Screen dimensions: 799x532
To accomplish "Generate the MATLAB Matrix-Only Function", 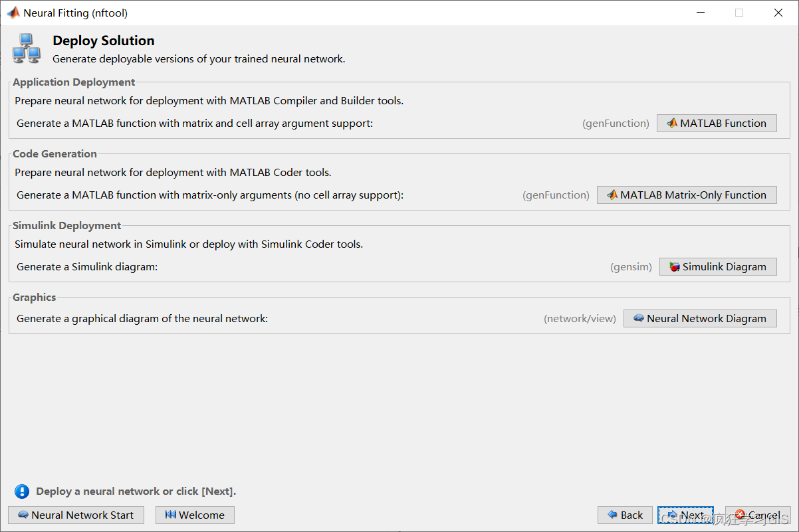I will pos(687,195).
